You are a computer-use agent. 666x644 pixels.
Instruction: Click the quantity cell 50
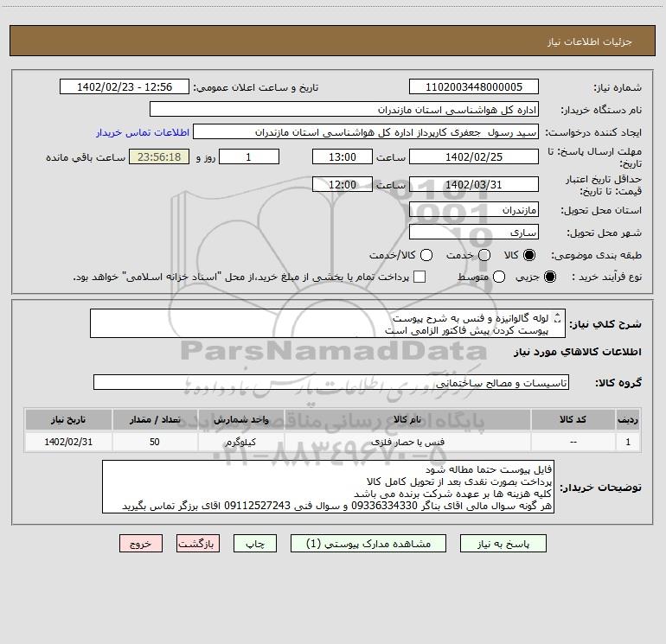click(155, 442)
